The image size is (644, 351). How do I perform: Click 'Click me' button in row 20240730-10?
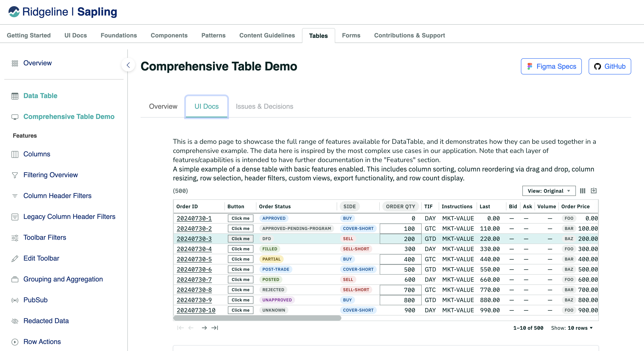[x=240, y=310]
